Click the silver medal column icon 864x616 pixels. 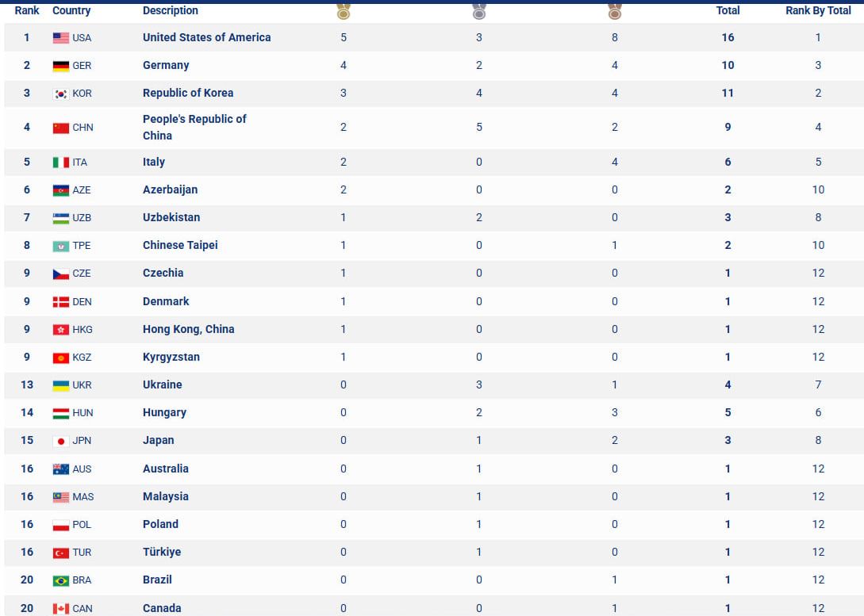click(x=479, y=10)
